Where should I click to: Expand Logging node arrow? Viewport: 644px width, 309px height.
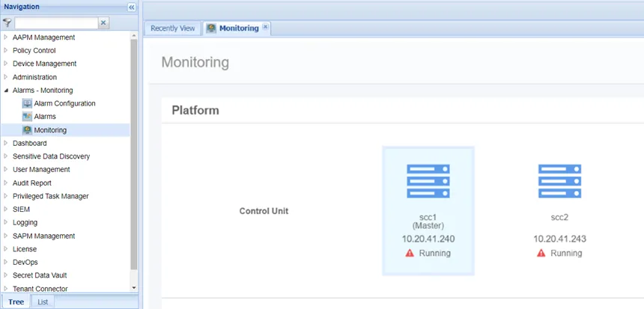click(x=6, y=222)
